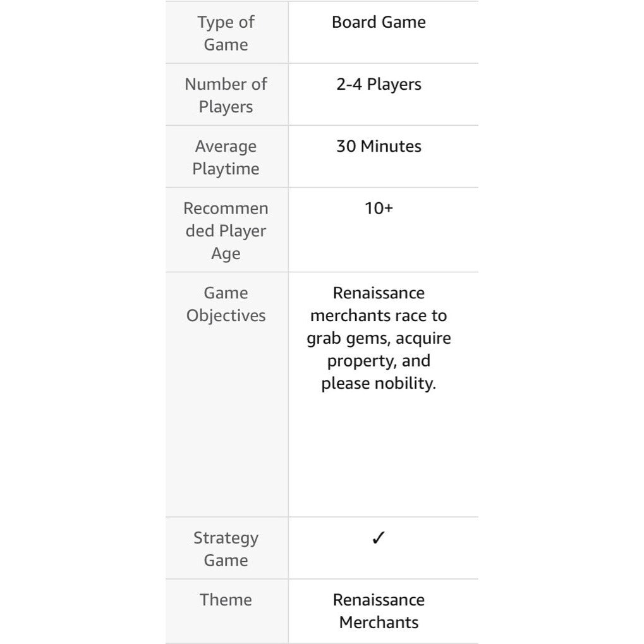Click the Strategy Game checkmark icon
The image size is (644, 644).
(x=379, y=538)
